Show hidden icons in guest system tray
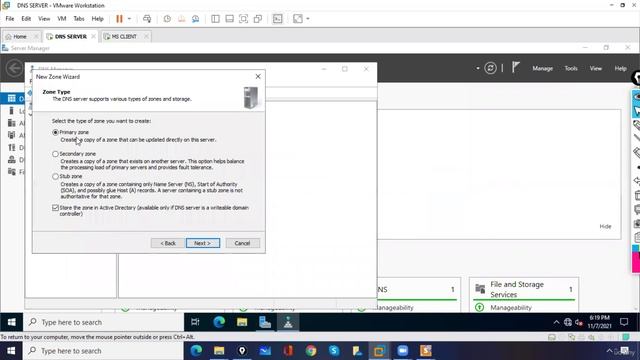Viewport: 640px width, 360px height. 556,322
